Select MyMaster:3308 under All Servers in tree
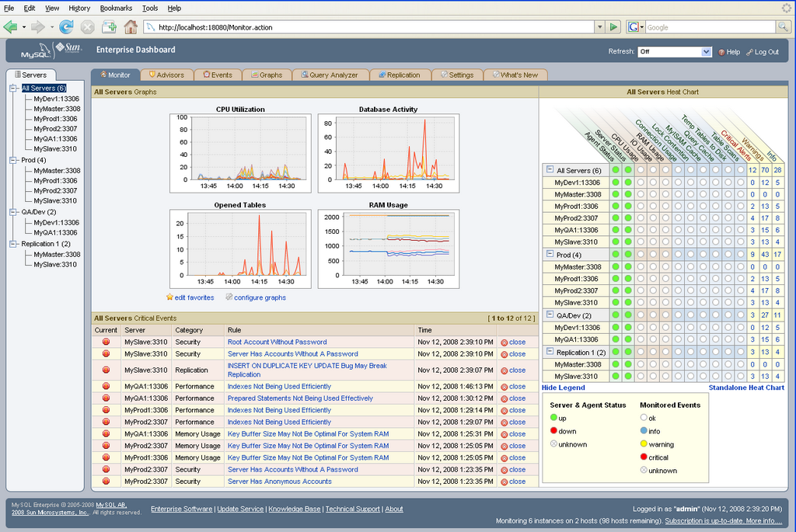 point(57,109)
